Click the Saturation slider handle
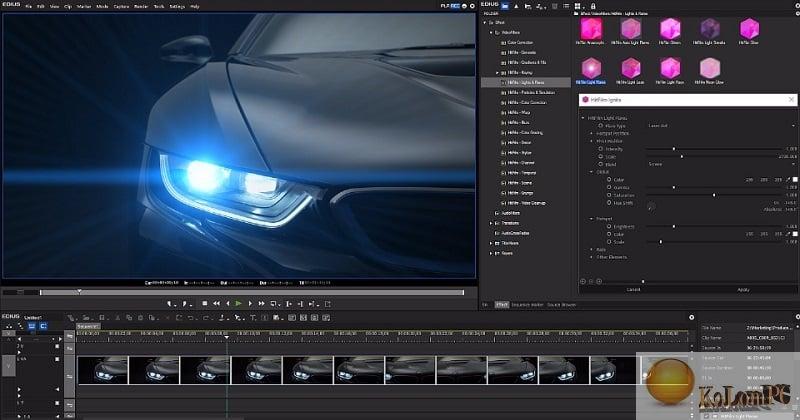800x420 pixels. point(714,195)
